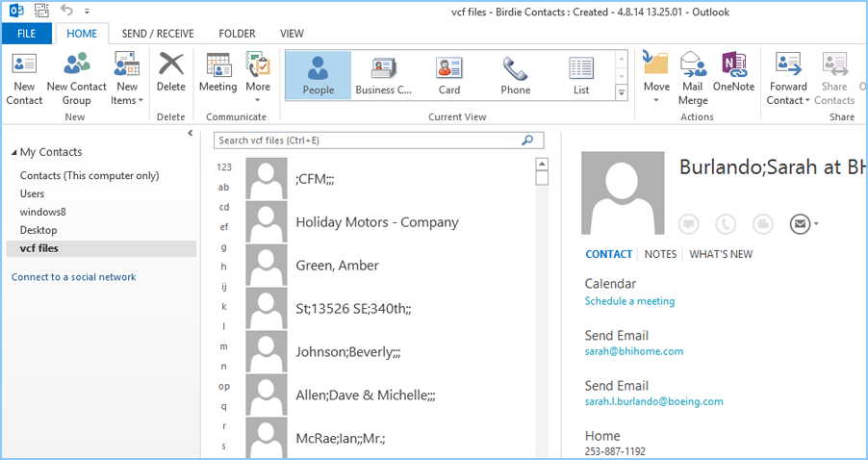The width and height of the screenshot is (868, 460).
Task: Click the email envelope icon
Action: (x=800, y=224)
